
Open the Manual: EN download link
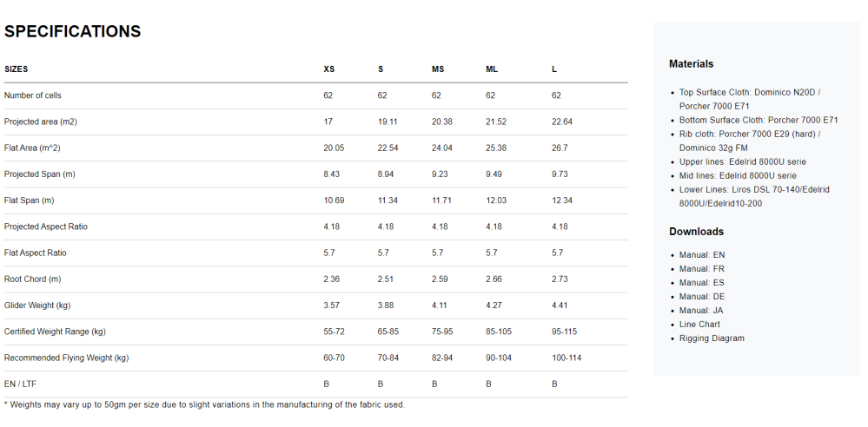(702, 255)
